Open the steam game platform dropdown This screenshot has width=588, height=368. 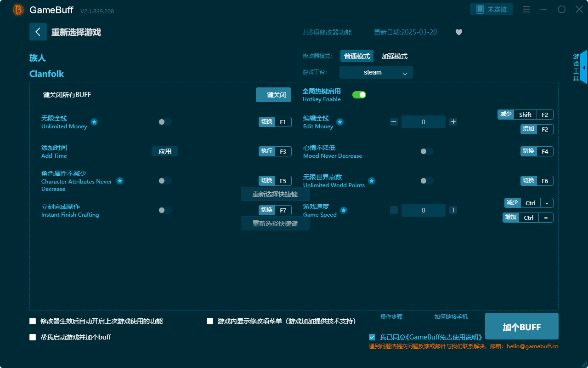click(376, 72)
